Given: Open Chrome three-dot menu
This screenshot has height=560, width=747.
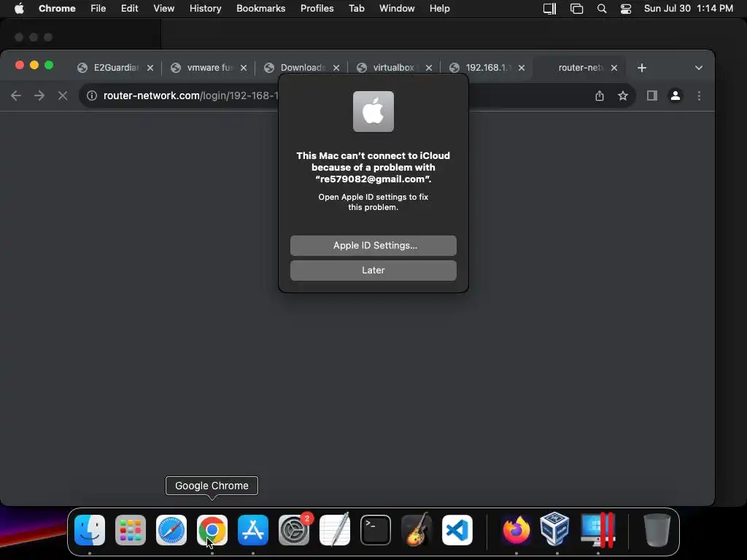Looking at the screenshot, I should (699, 96).
